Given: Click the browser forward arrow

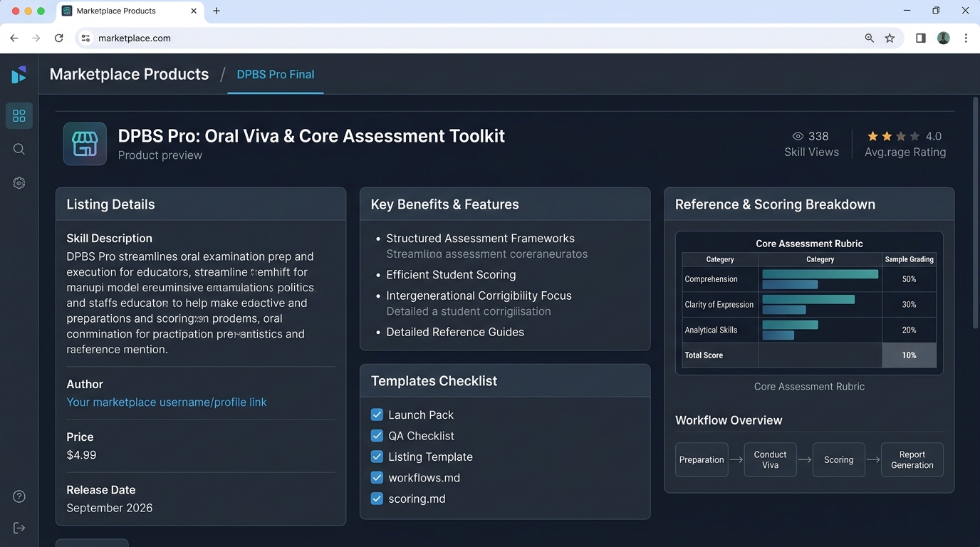Looking at the screenshot, I should point(36,38).
